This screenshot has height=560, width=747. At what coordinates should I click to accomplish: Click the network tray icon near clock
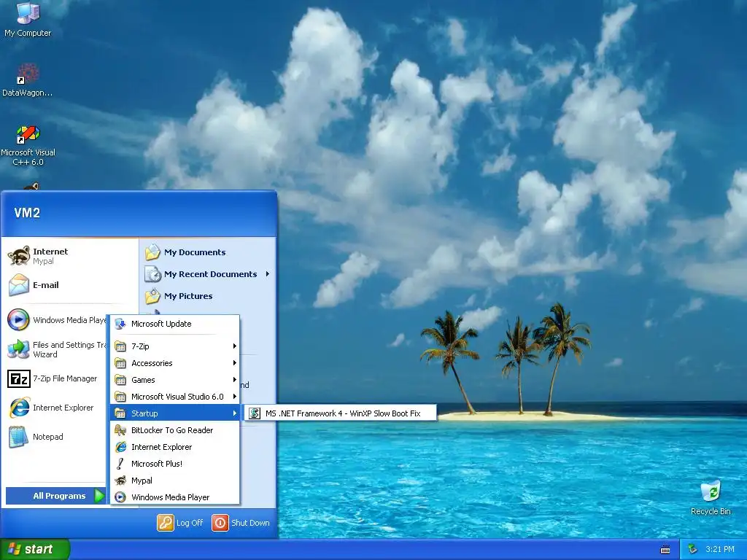click(x=692, y=549)
